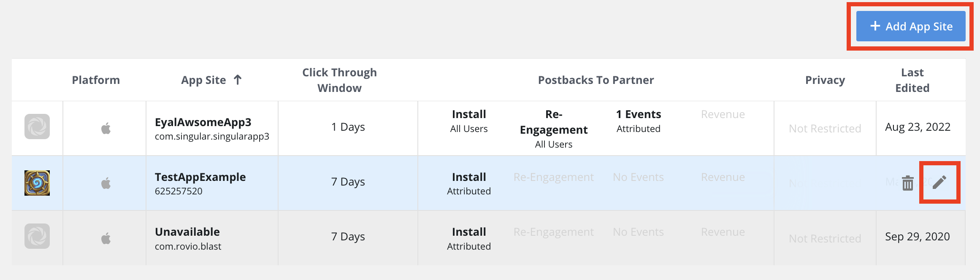Open the TestAppExample Hearthstone app icon
The image size is (980, 280).
[x=37, y=183]
